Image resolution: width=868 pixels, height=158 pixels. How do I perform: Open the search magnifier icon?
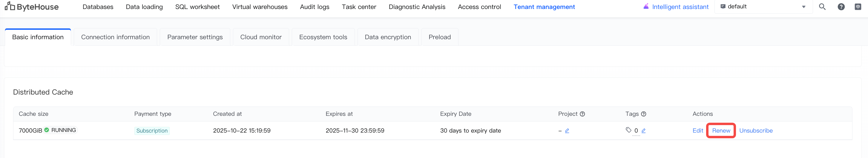point(822,7)
